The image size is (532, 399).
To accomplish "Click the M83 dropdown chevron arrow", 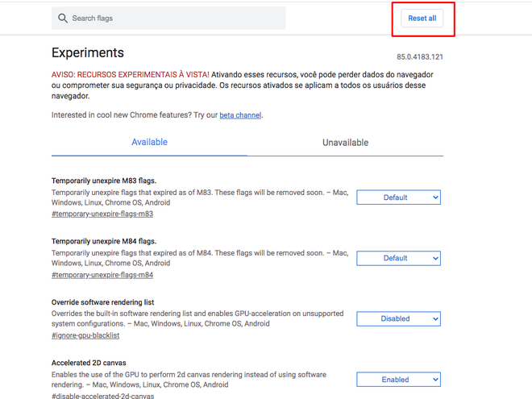I will pyautogui.click(x=435, y=197).
